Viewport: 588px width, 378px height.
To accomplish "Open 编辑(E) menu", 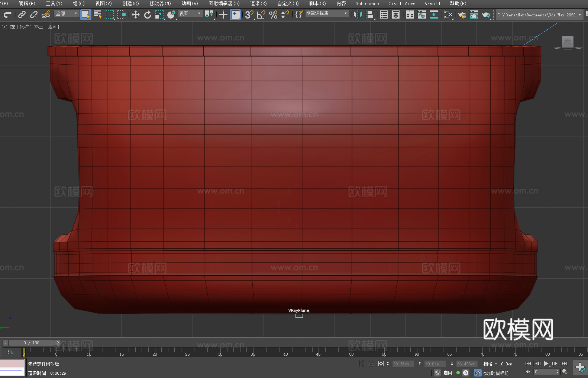I will coord(27,3).
